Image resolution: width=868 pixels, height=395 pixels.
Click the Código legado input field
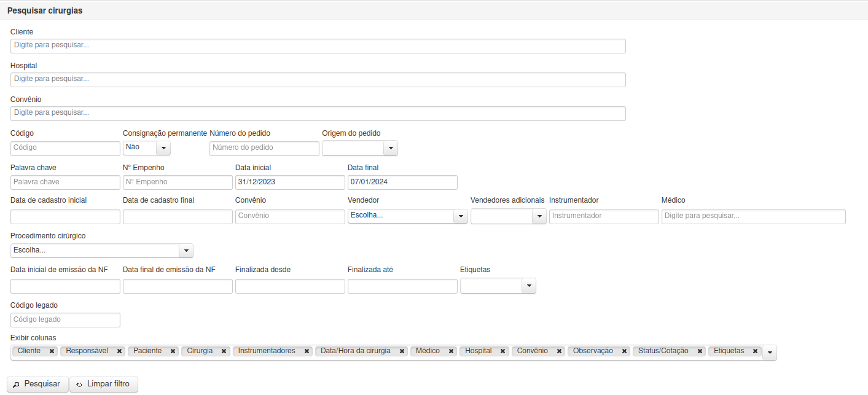(x=65, y=320)
